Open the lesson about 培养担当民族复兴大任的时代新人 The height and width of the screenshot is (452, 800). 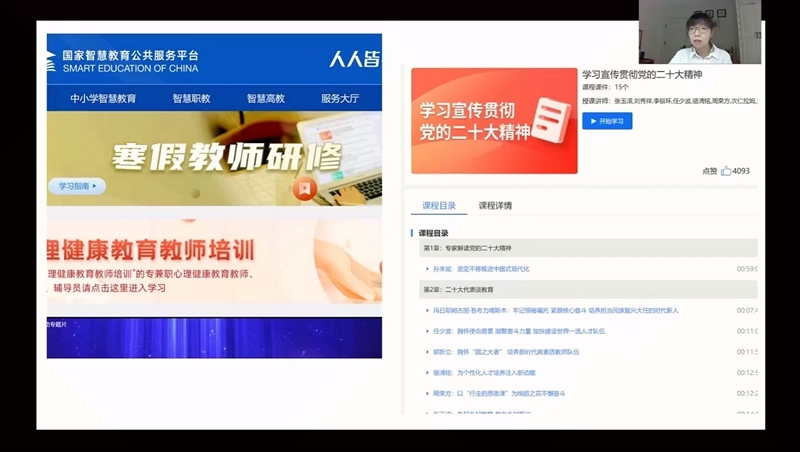click(556, 310)
